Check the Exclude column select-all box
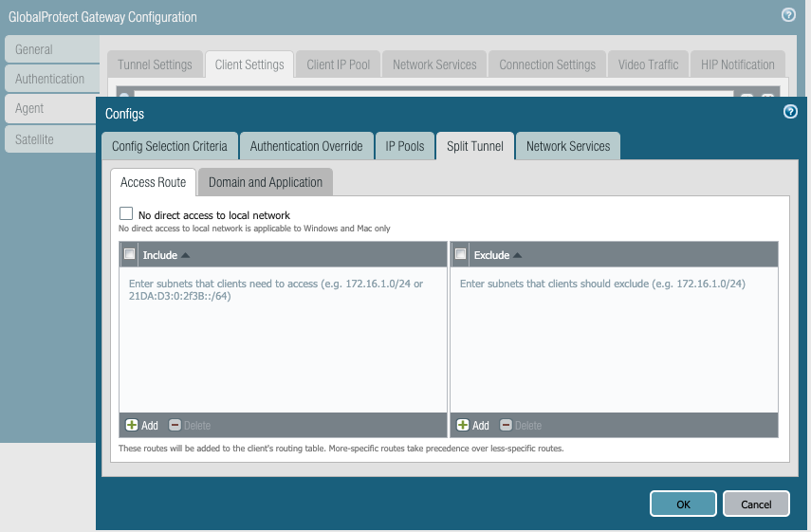The height and width of the screenshot is (532, 811). pos(460,254)
